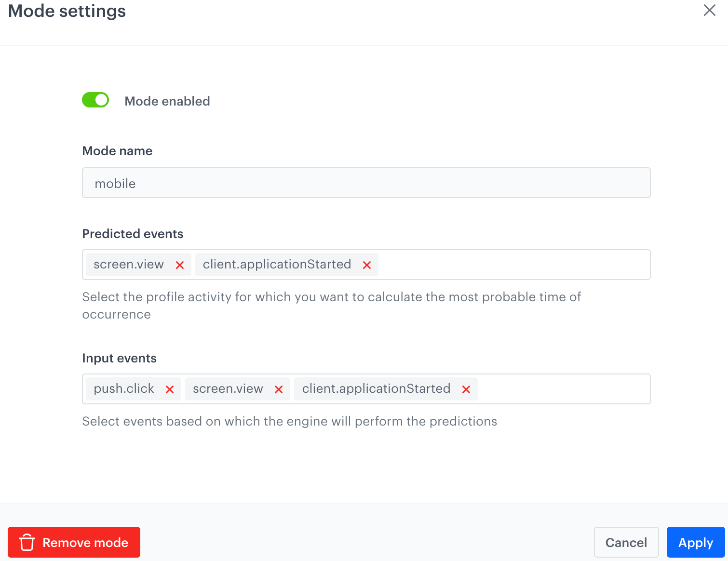
Task: Remove client.applicationStarted from Predicted events
Action: (x=367, y=265)
